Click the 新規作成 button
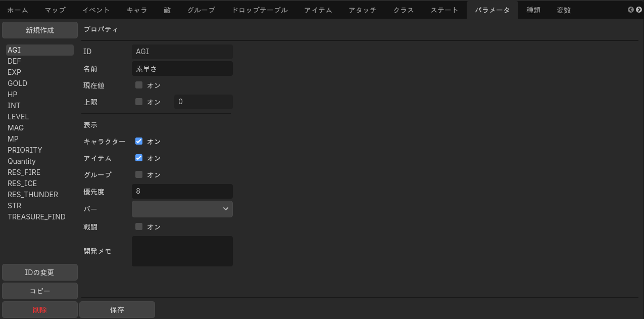This screenshot has height=319, width=644. (40, 30)
